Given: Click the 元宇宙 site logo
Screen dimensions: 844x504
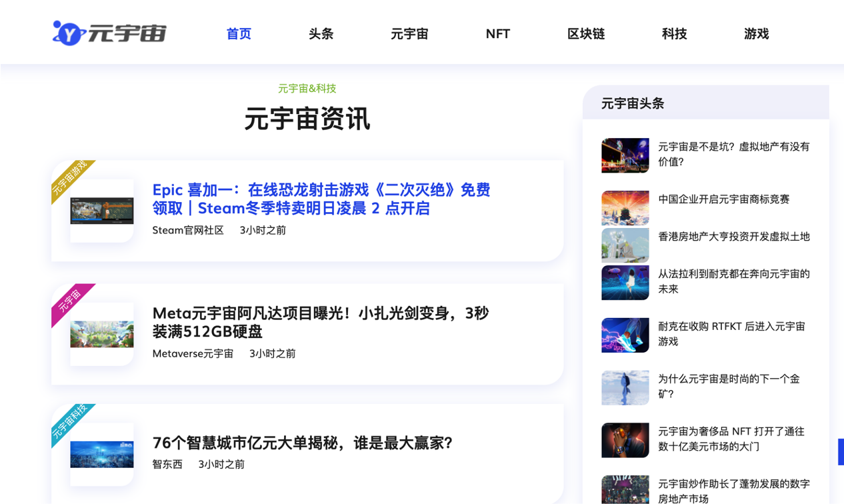Looking at the screenshot, I should (109, 33).
